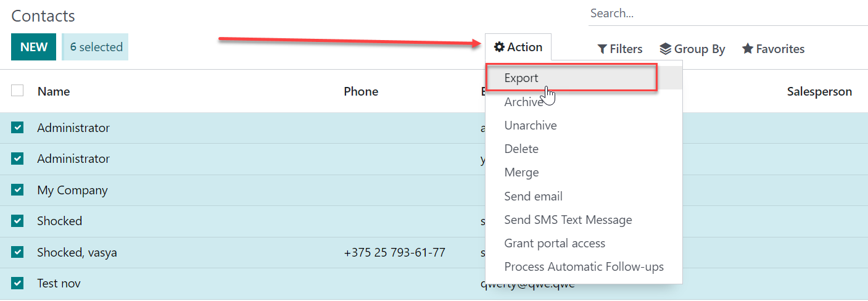Sort by the Name column header
This screenshot has height=301, width=868.
point(54,91)
